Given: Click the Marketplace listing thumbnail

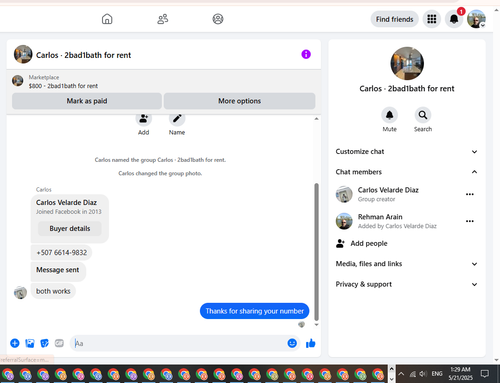Looking at the screenshot, I should point(18,81).
